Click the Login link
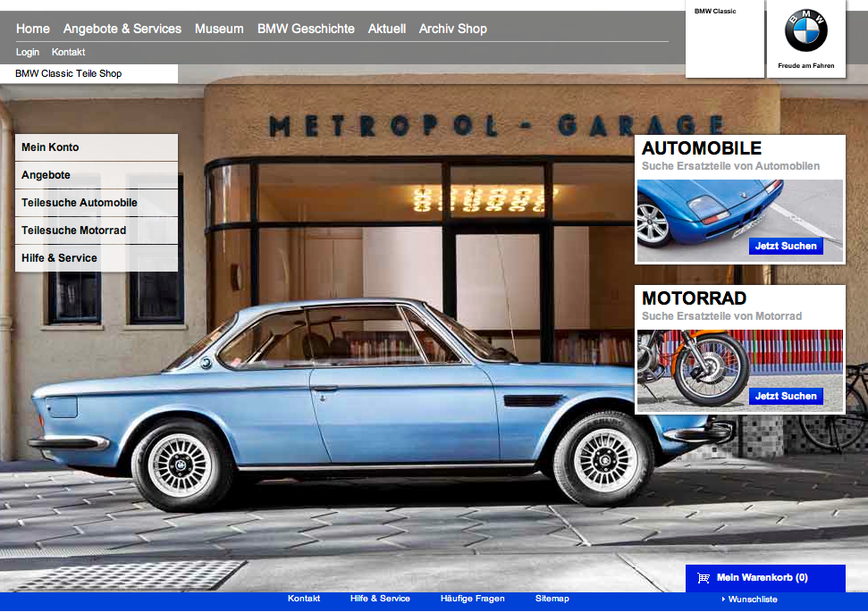The height and width of the screenshot is (612, 868). point(28,53)
